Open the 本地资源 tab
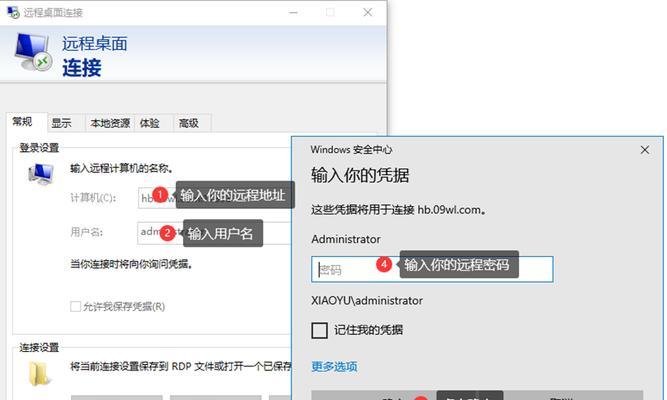This screenshot has width=667, height=400. click(x=110, y=123)
